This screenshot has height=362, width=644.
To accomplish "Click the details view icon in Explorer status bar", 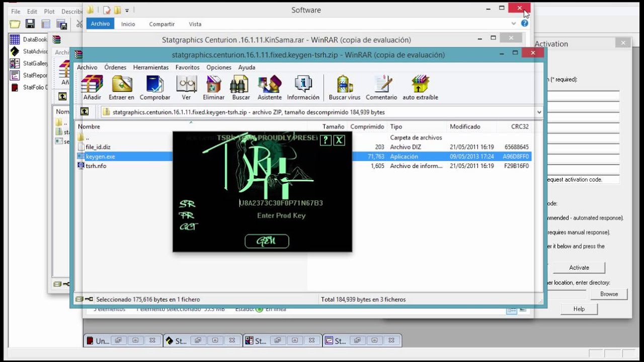I will [512, 310].
